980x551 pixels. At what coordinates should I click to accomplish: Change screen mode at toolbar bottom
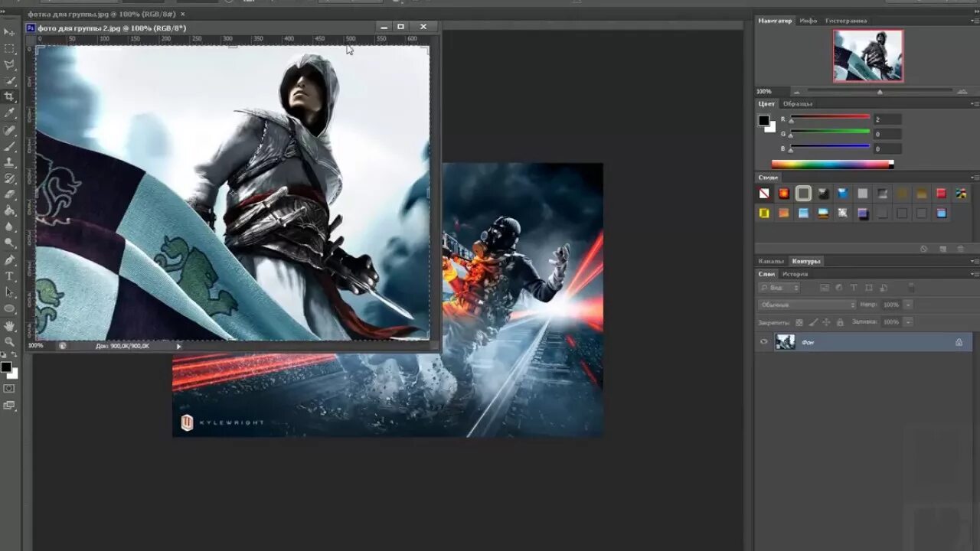pyautogui.click(x=9, y=406)
